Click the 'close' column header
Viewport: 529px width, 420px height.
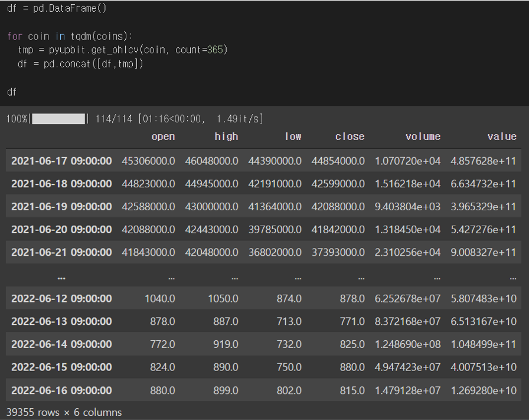coord(350,136)
